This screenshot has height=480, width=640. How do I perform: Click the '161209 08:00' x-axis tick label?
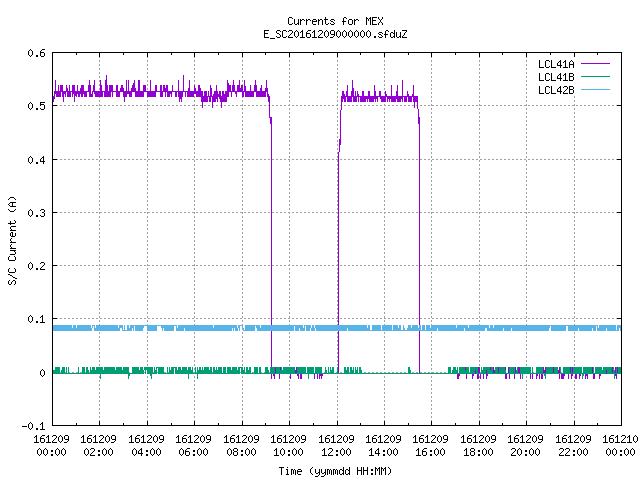coord(241,446)
